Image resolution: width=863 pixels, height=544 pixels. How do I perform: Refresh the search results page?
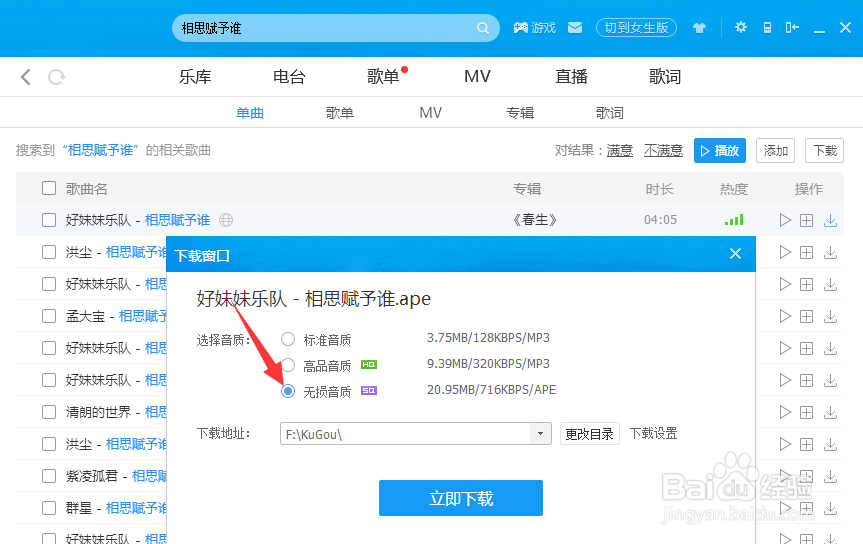56,77
